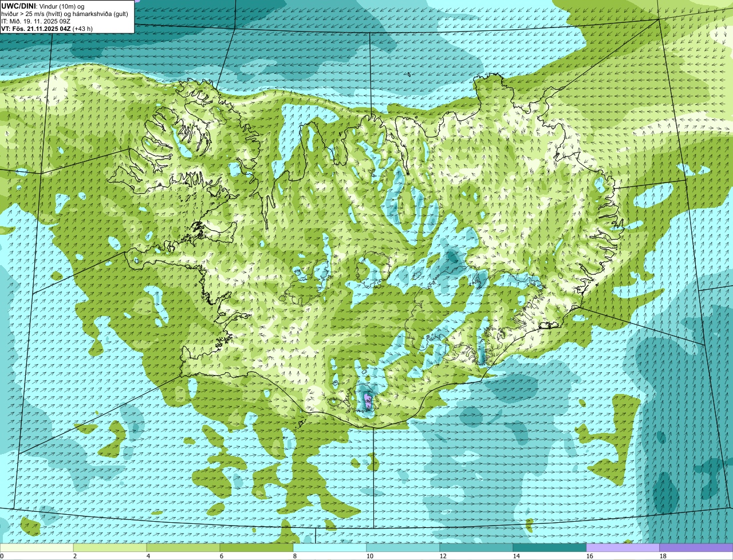This screenshot has height=560, width=733.
Task: Click the pale yellow 0–2 colorbar swatch
Action: (x=37, y=548)
